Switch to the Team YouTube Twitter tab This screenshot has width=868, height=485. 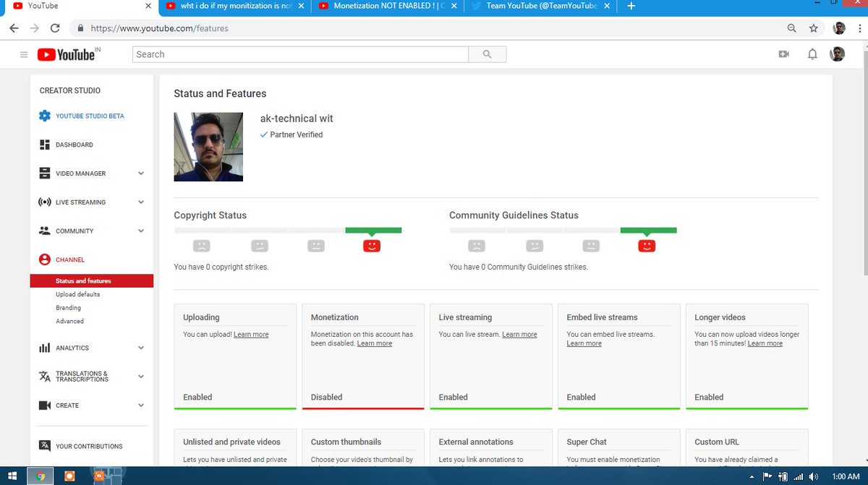pyautogui.click(x=541, y=7)
